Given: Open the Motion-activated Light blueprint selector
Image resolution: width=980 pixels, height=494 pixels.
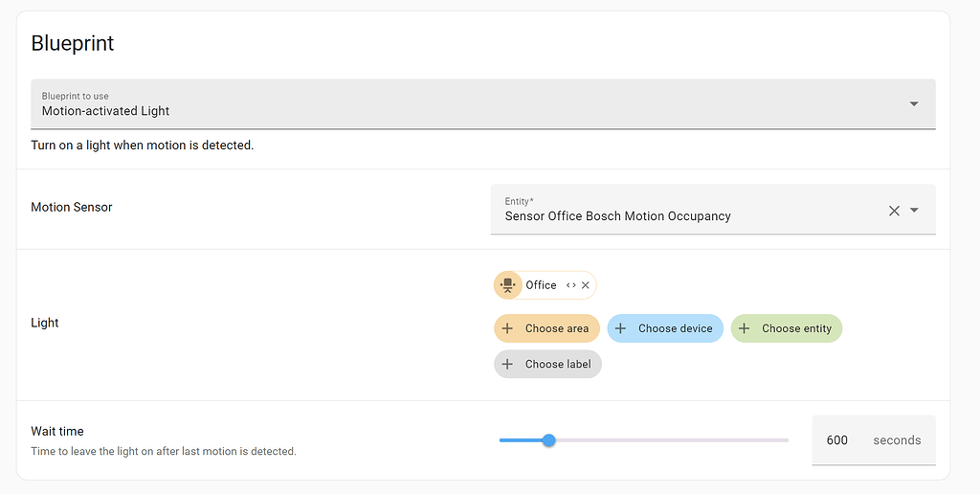Looking at the screenshot, I should pos(469,104).
